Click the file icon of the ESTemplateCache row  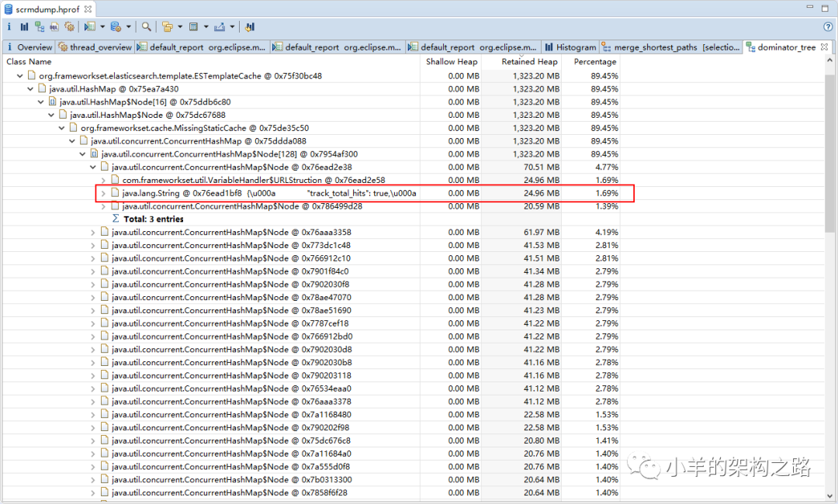click(32, 76)
